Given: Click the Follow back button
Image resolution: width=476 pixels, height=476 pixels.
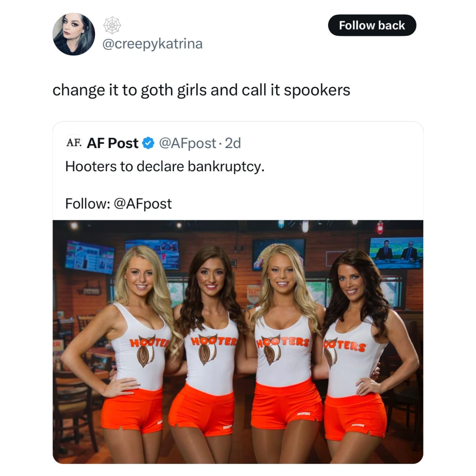Looking at the screenshot, I should click(372, 25).
